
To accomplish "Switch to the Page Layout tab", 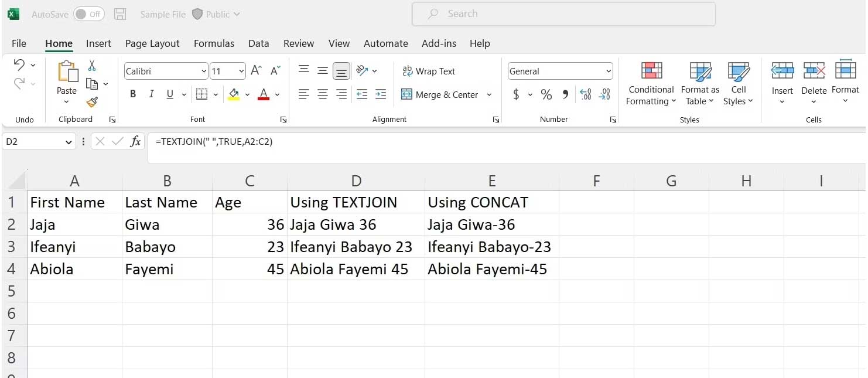I will click(x=152, y=43).
